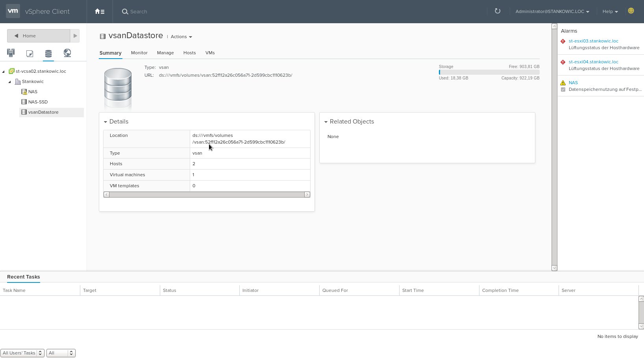This screenshot has width=644, height=358.
Task: Click red alarm icon for st-esxi03
Action: point(563,41)
